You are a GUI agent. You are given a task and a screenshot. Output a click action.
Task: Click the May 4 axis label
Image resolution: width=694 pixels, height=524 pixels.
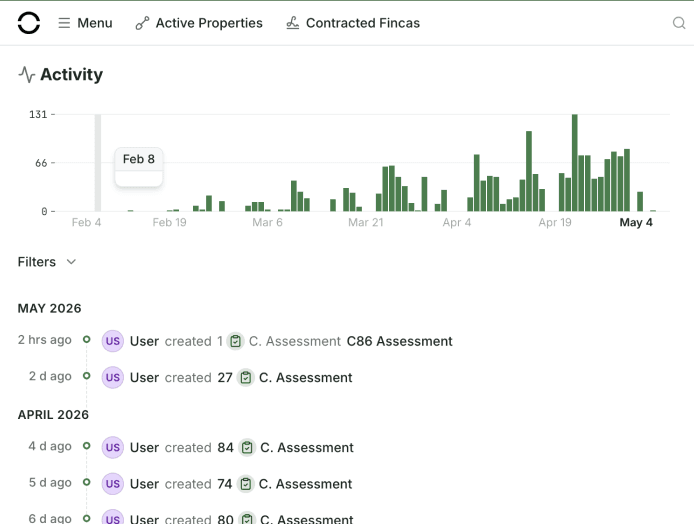[636, 222]
